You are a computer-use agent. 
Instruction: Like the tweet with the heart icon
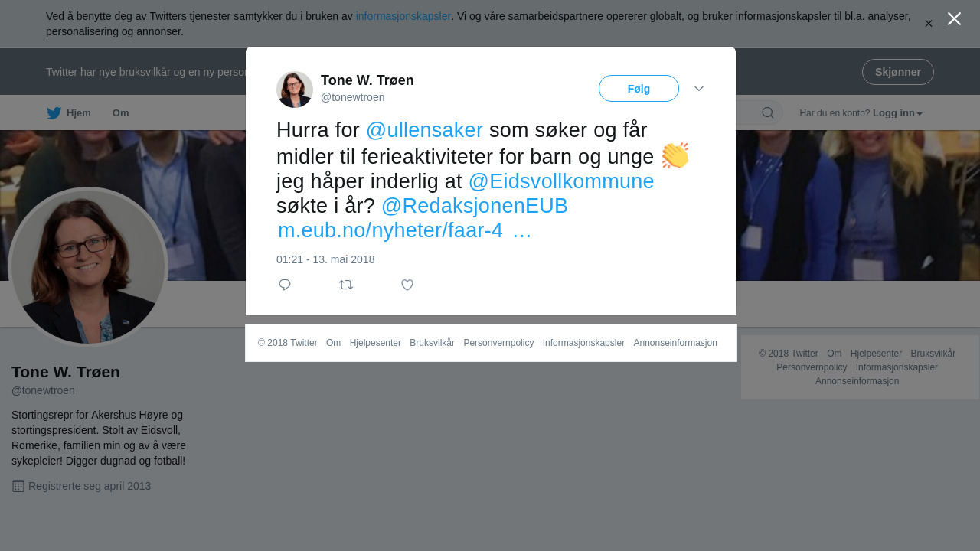pos(407,285)
